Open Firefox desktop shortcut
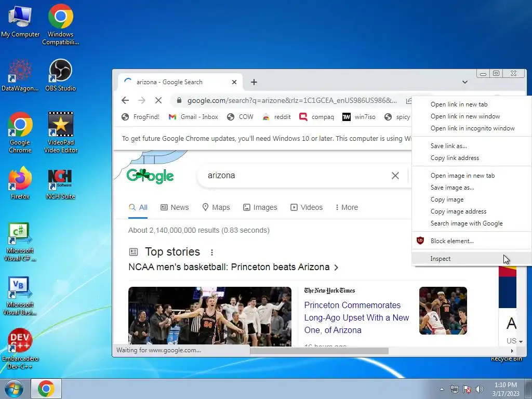 click(20, 183)
